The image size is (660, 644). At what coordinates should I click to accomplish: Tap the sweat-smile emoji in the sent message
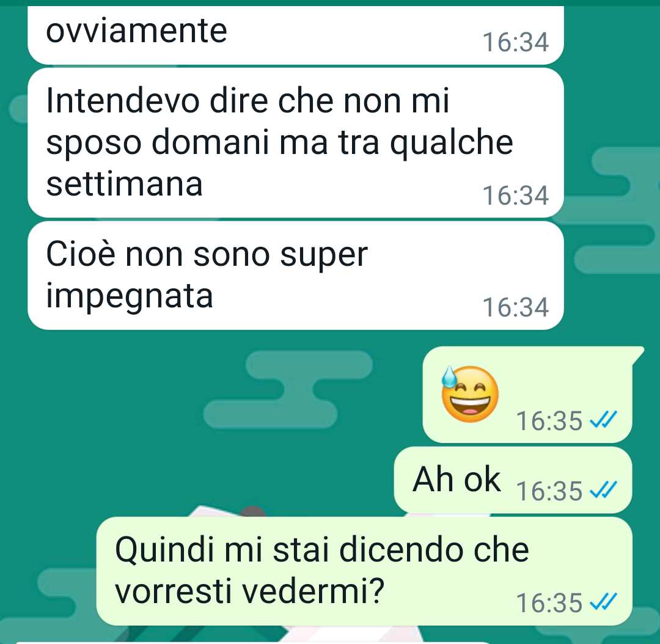pyautogui.click(x=470, y=393)
